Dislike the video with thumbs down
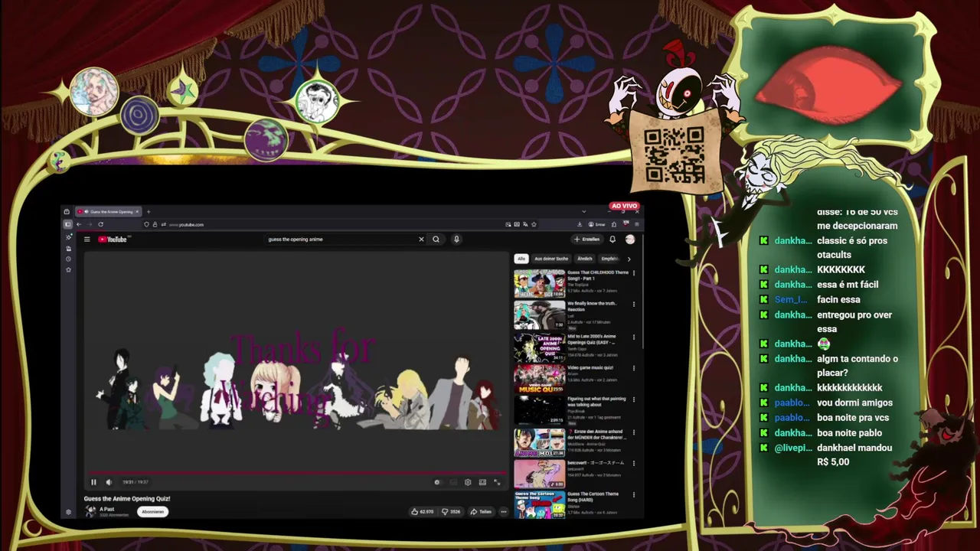 click(452, 511)
